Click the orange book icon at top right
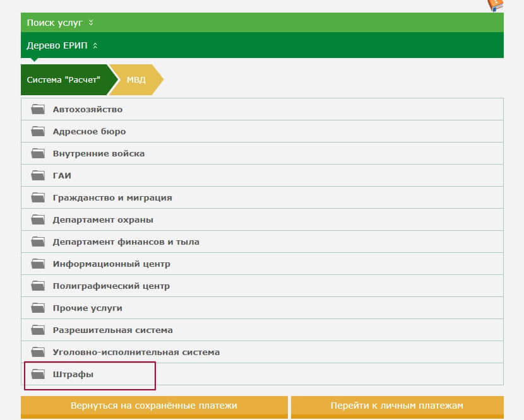This screenshot has height=420, width=524. tap(495, 4)
